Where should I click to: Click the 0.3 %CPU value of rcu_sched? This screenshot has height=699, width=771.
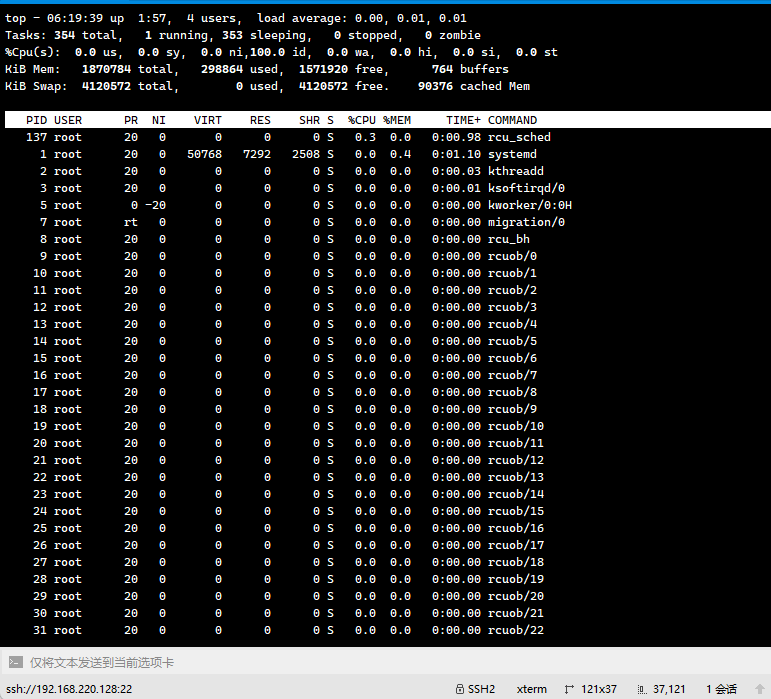tap(365, 137)
